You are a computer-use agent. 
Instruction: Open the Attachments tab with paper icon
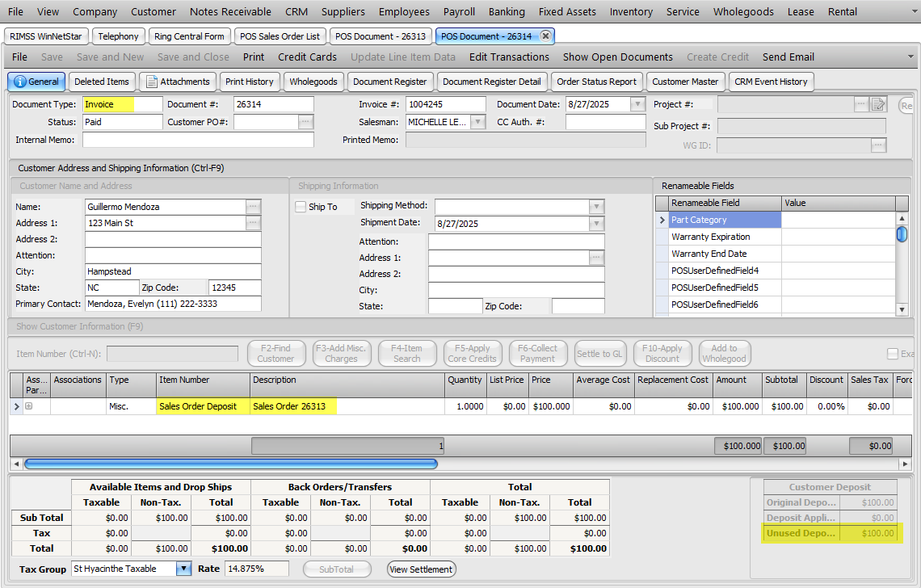click(177, 82)
